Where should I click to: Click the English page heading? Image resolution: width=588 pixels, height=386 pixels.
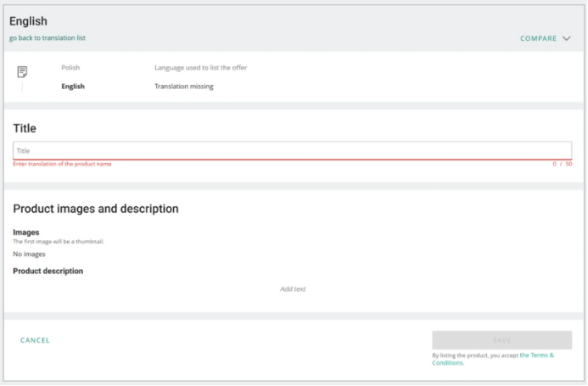(x=28, y=21)
